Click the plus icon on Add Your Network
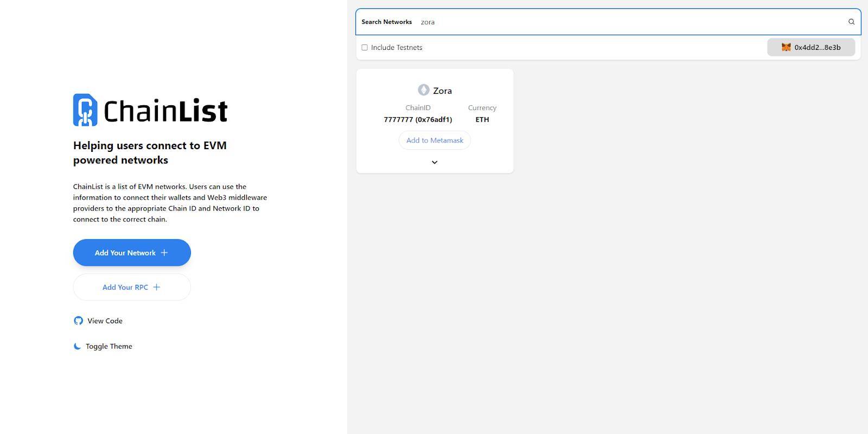Screen dimensions: 868x434 tap(164, 253)
